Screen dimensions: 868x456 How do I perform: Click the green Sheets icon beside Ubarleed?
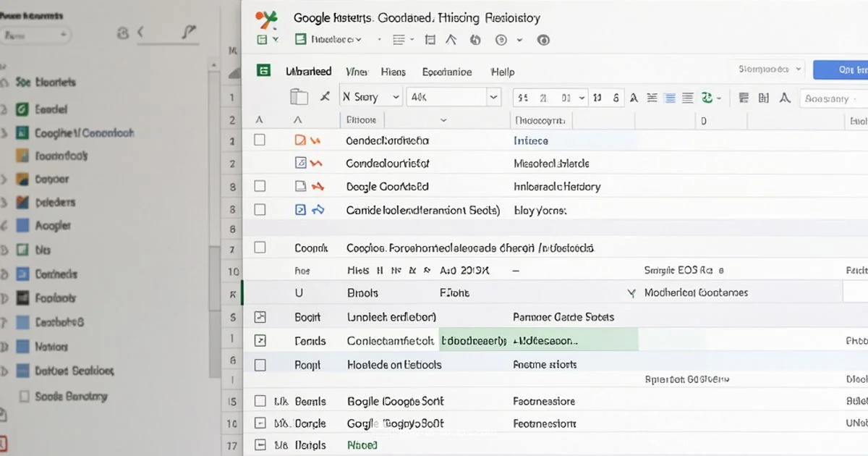click(x=264, y=71)
